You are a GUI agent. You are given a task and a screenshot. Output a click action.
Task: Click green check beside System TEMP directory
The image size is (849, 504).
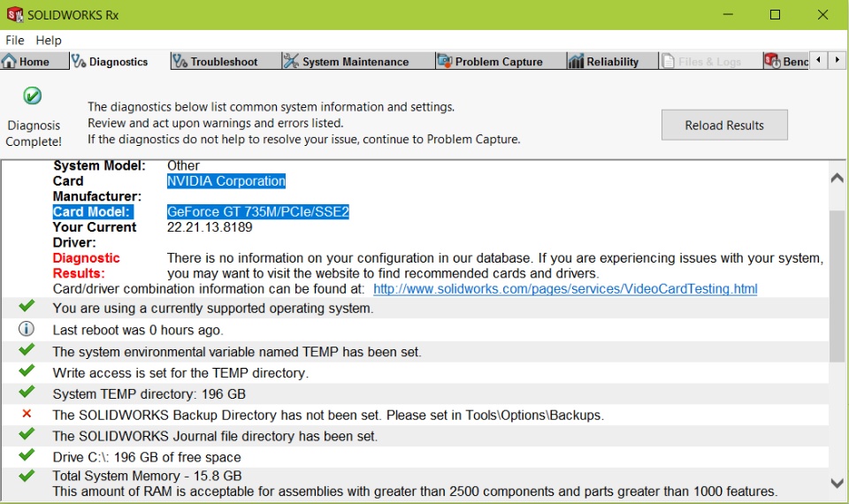pyautogui.click(x=27, y=392)
